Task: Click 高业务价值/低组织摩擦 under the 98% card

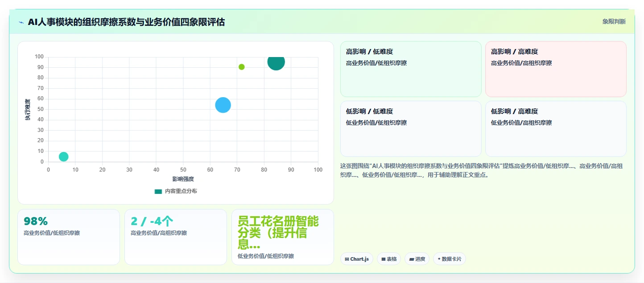Action: (52, 233)
